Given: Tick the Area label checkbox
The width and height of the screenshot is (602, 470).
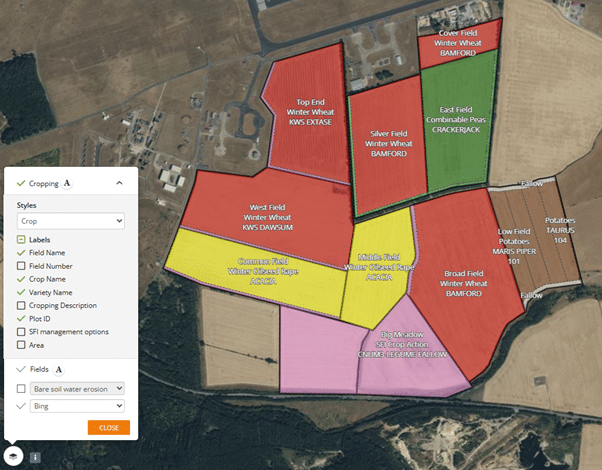Looking at the screenshot, I should (21, 345).
